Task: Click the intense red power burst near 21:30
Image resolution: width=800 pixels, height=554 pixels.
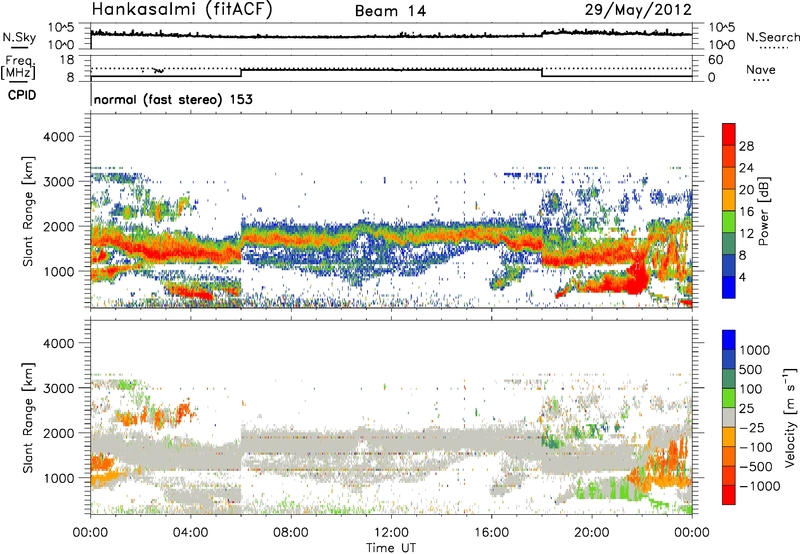Action: [x=636, y=275]
